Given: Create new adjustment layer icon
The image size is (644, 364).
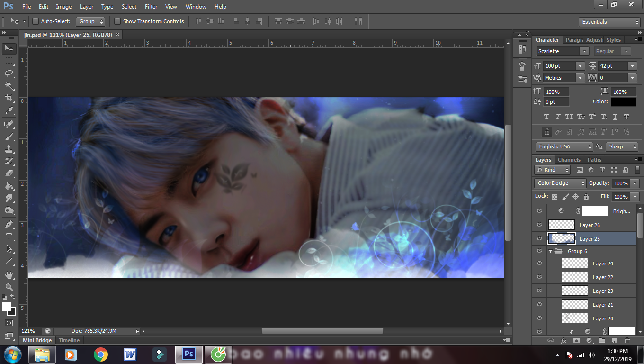Looking at the screenshot, I should point(589,341).
